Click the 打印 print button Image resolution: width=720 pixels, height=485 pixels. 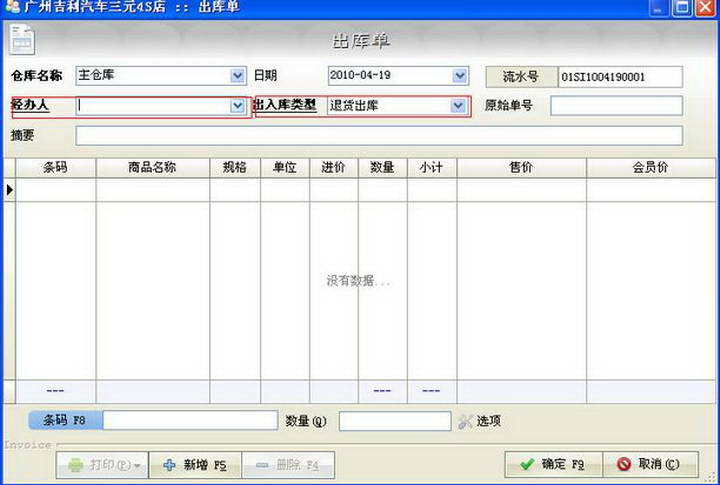[102, 465]
